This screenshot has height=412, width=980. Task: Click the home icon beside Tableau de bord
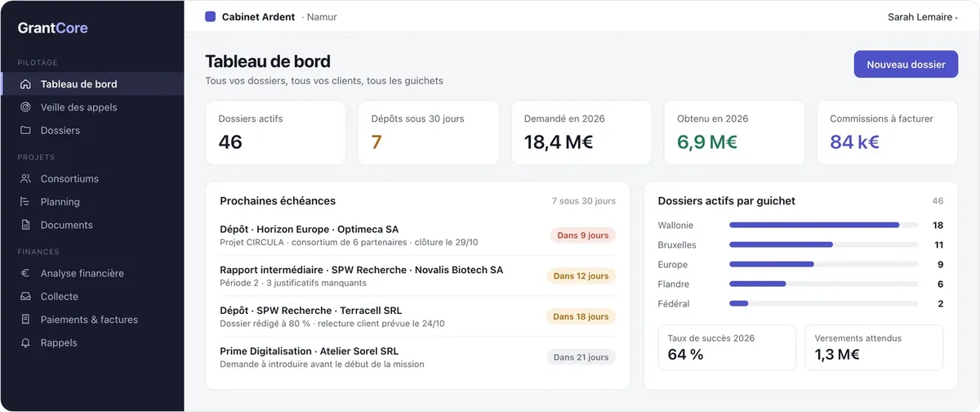point(25,84)
